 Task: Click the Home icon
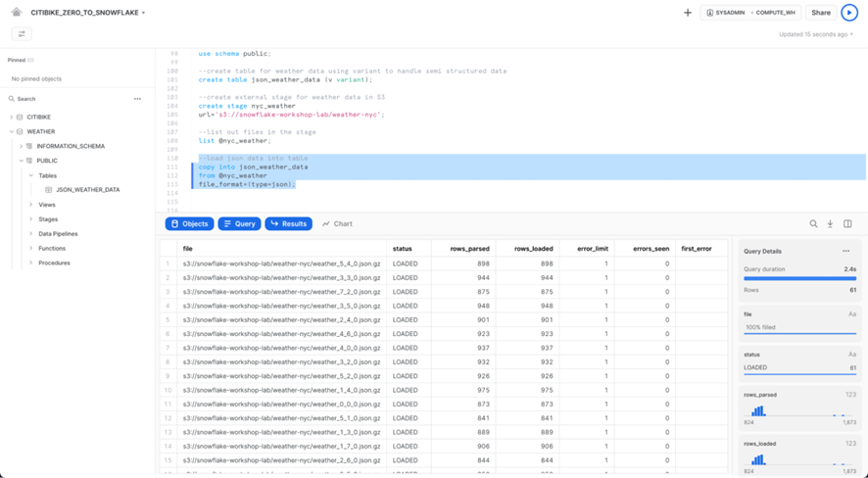pyautogui.click(x=17, y=13)
